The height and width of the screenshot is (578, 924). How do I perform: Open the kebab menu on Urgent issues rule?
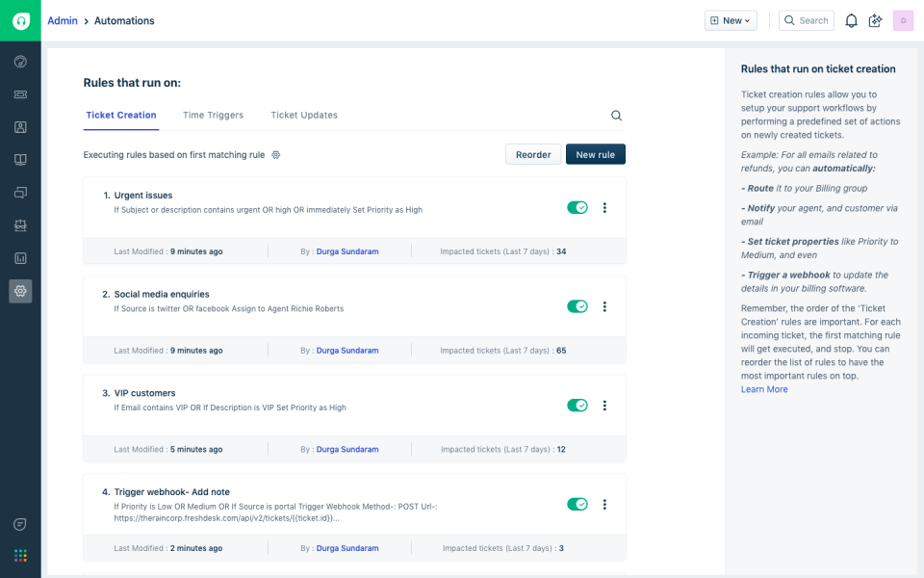604,207
